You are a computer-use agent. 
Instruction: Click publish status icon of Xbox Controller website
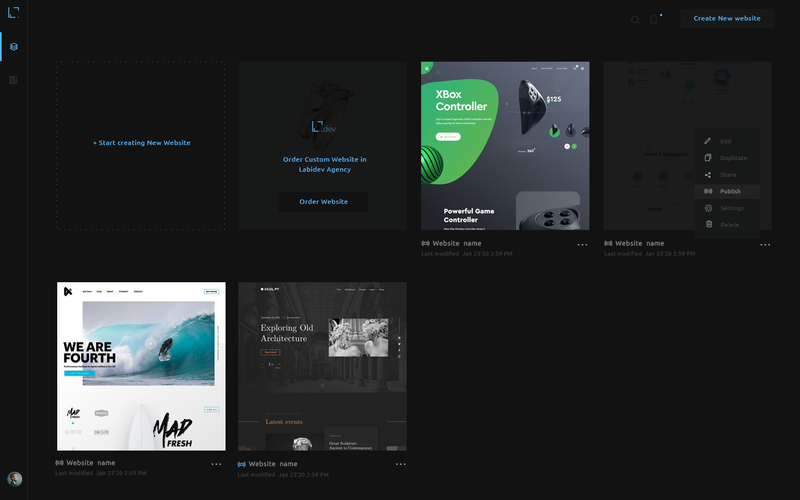[425, 243]
